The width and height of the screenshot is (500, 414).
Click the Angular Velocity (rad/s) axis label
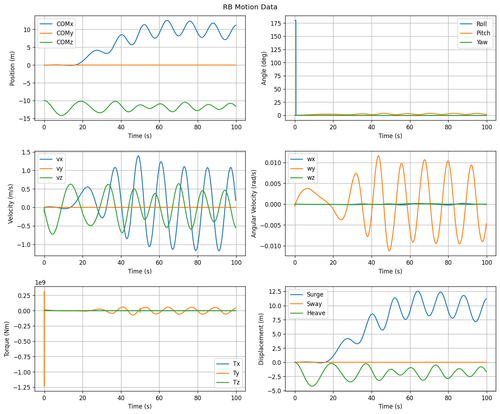click(254, 203)
